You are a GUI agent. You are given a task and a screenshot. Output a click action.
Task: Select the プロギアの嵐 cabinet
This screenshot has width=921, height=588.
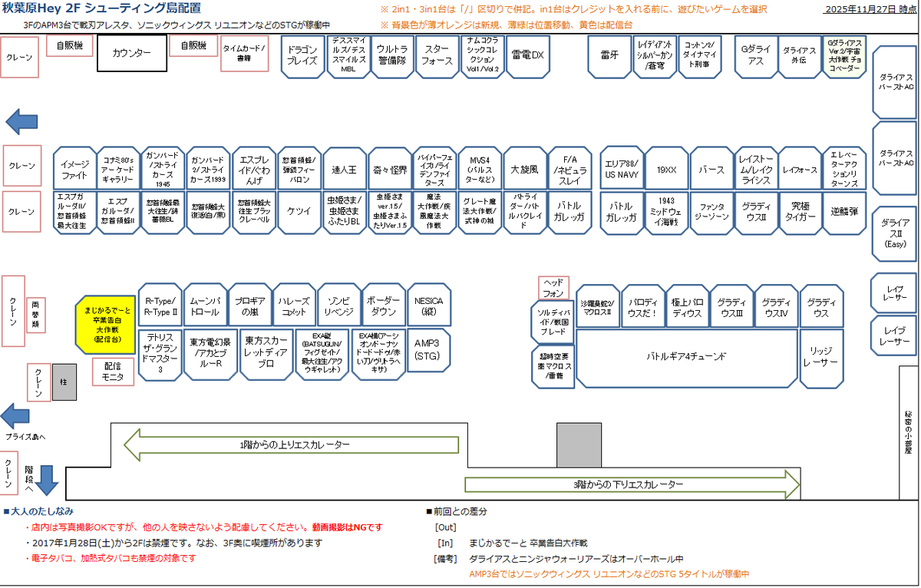point(250,306)
